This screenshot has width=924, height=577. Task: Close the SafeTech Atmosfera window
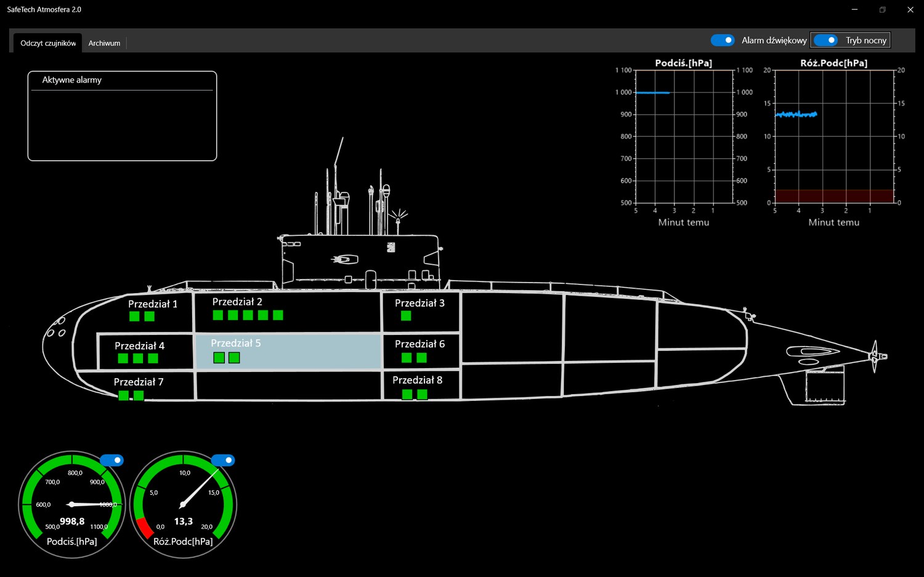[910, 10]
